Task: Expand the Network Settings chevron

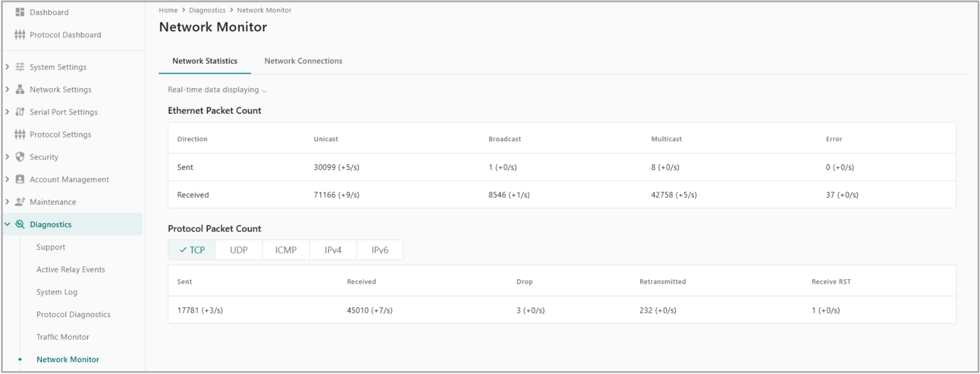Action: pos(7,89)
